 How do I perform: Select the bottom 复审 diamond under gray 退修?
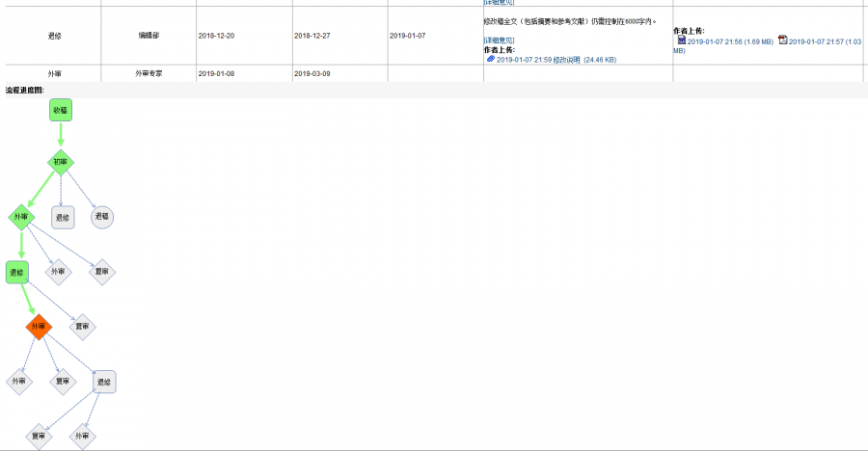pyautogui.click(x=39, y=436)
